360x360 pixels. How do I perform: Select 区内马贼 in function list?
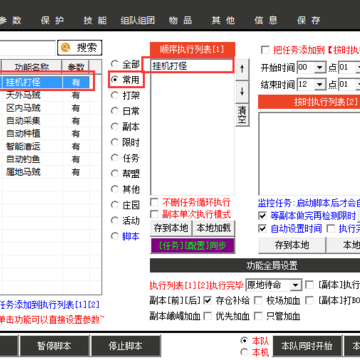tap(23, 108)
